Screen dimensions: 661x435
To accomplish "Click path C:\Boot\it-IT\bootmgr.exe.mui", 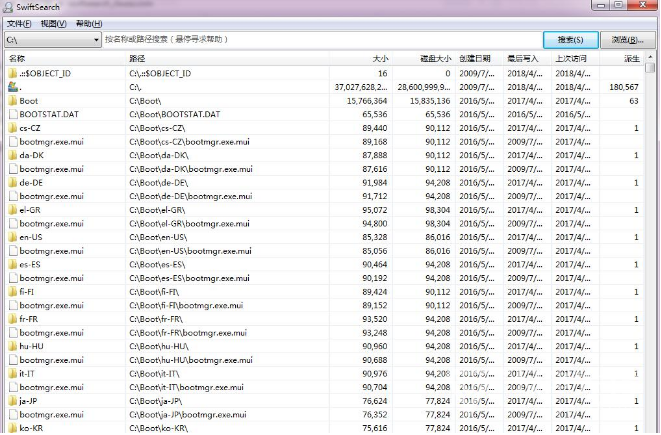I will [186, 387].
